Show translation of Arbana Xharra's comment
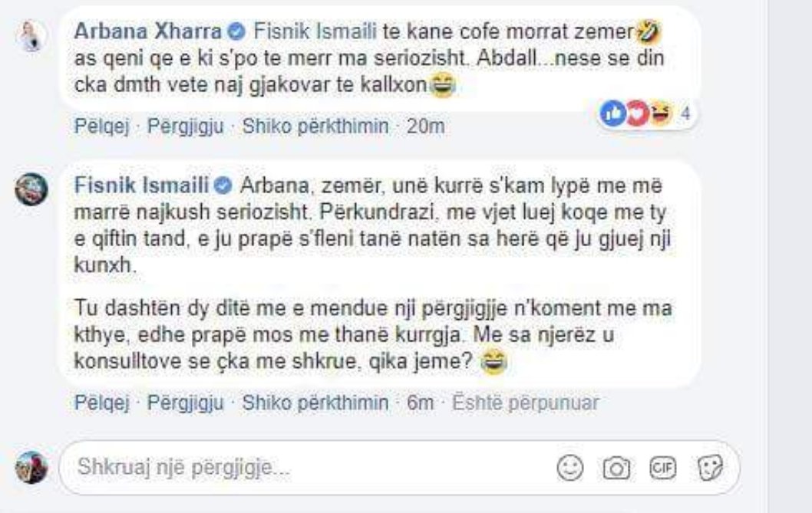Viewport: 812px width, 513px height. click(x=315, y=126)
